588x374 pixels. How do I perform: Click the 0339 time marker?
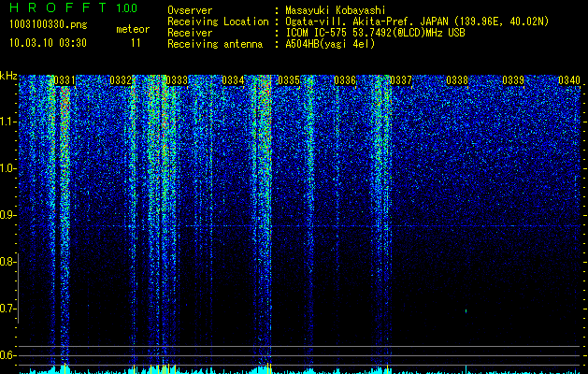click(513, 80)
